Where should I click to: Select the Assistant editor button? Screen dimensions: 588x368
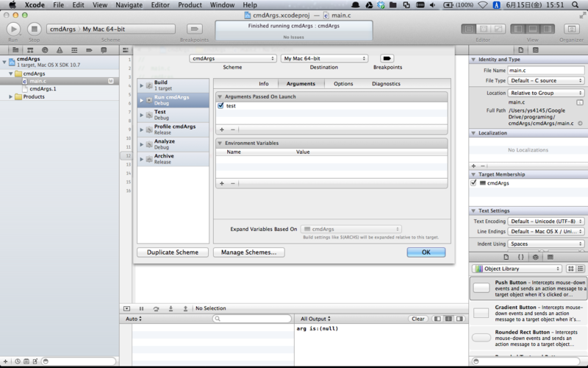coord(484,29)
